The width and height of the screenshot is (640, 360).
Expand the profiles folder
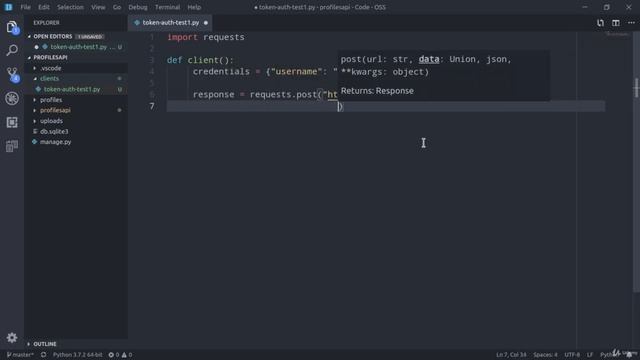[x=51, y=100]
